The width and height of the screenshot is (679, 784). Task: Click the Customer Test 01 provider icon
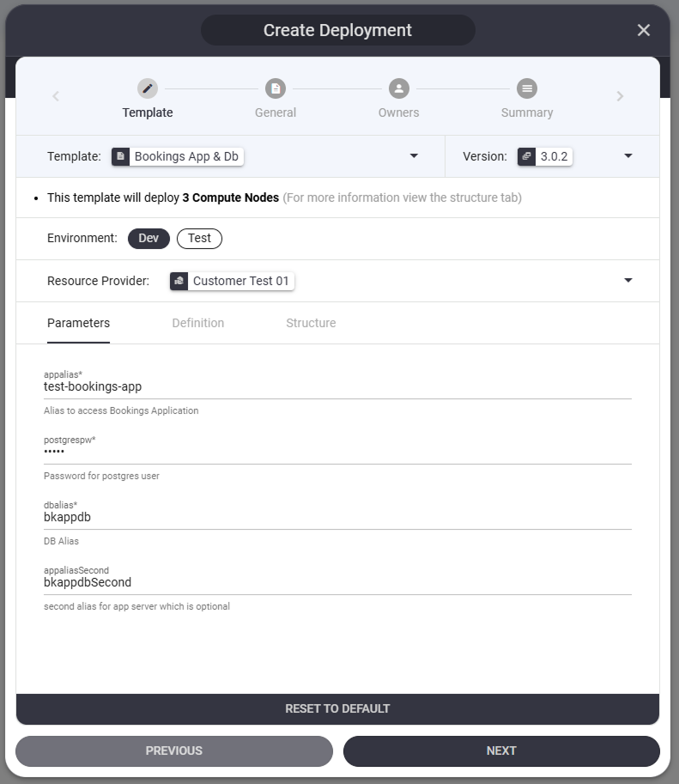coord(179,281)
